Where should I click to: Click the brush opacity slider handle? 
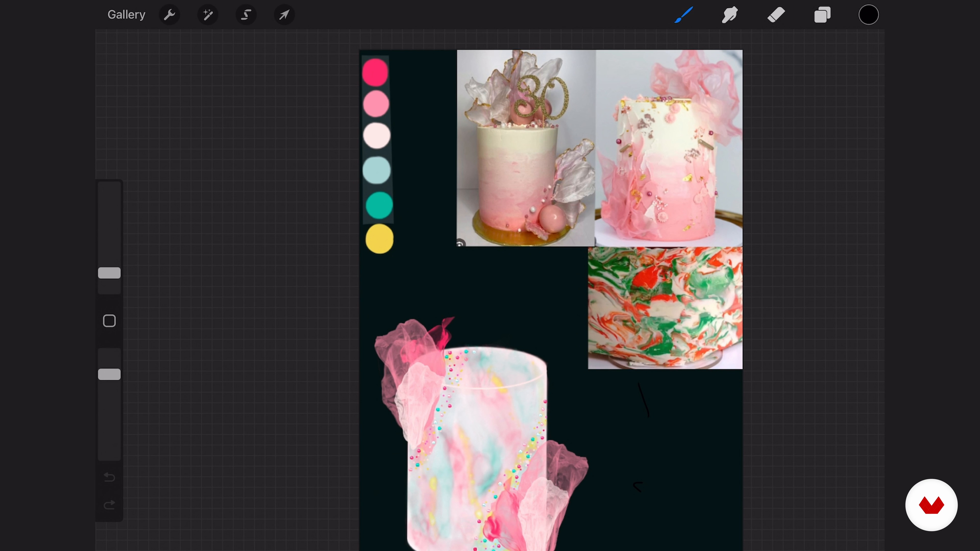pos(109,374)
